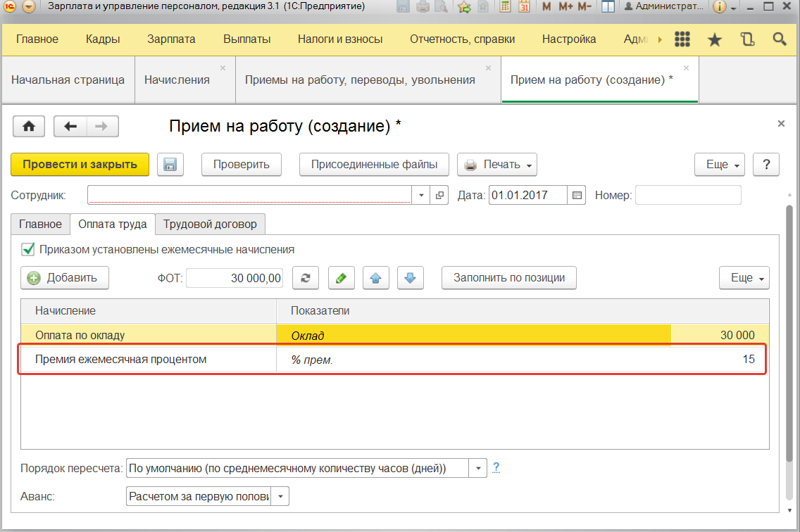
Task: Open the Порядок пересчета dropdown
Action: click(478, 468)
